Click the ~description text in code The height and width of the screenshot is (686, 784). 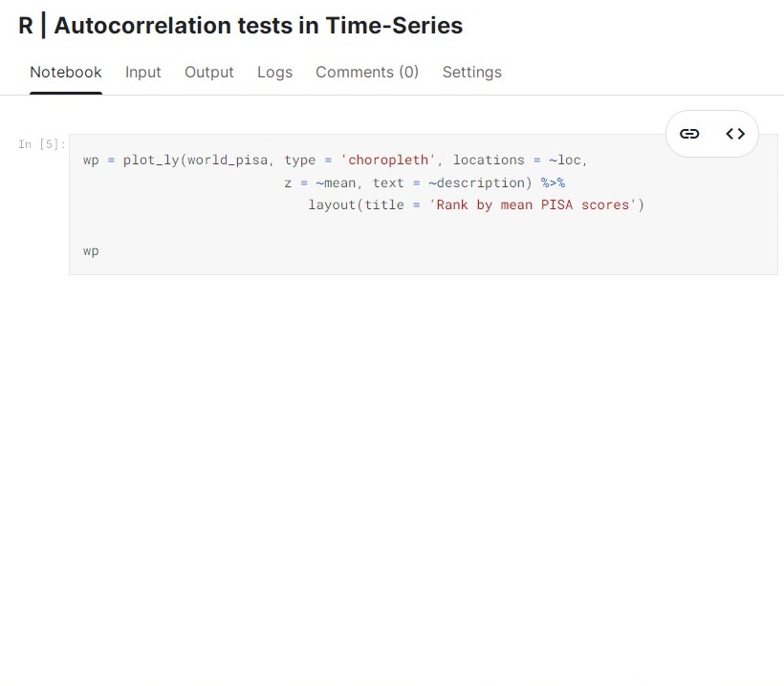tap(476, 182)
